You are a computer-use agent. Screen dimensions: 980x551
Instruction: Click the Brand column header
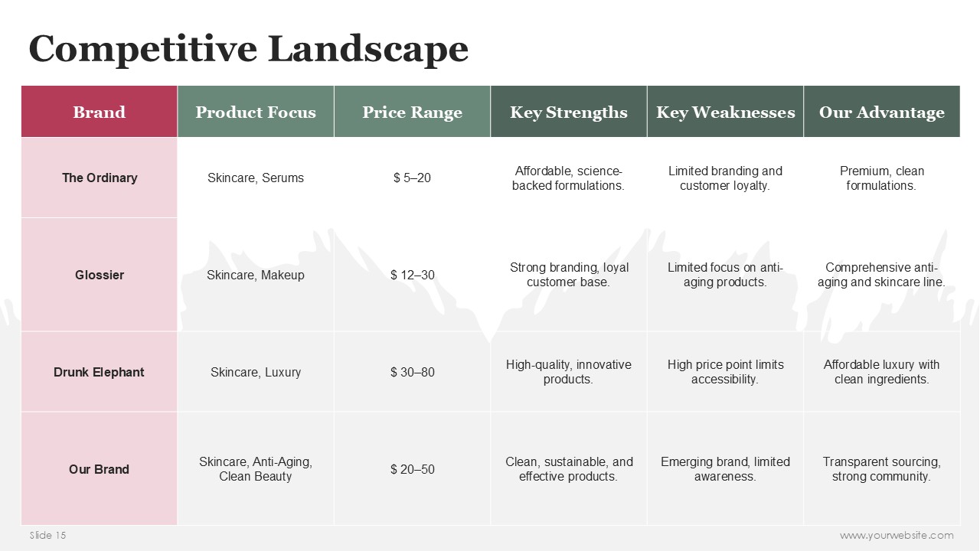100,112
